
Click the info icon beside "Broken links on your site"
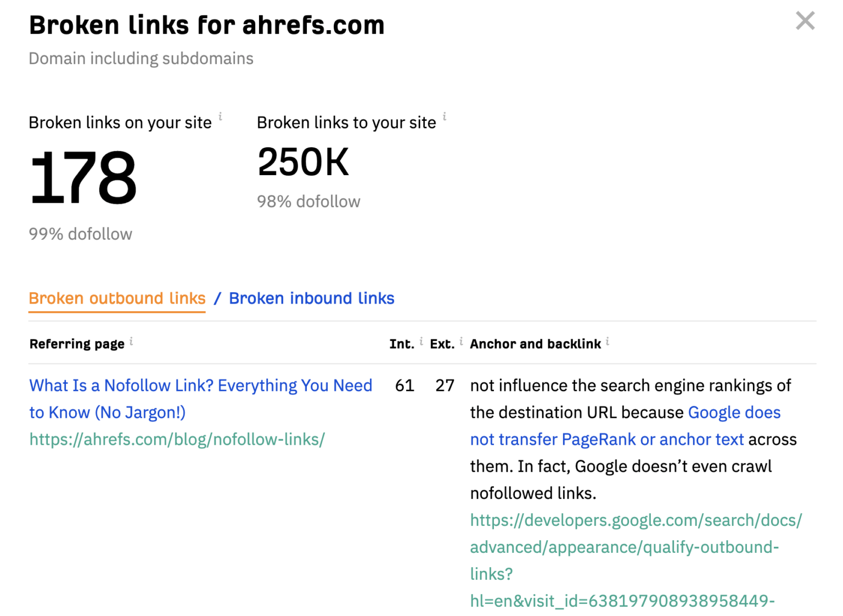click(221, 116)
